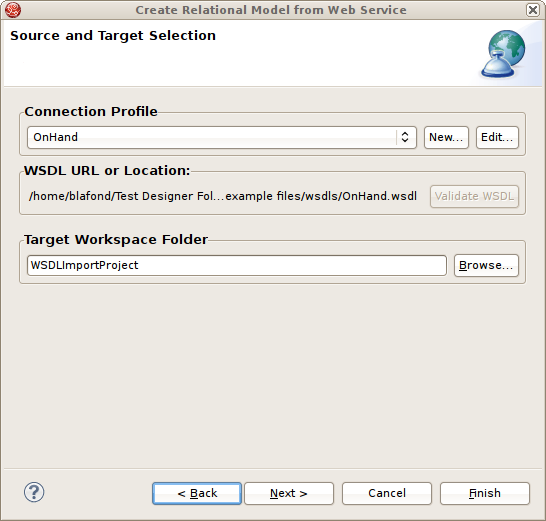Browse for a target workspace folder
The height and width of the screenshot is (521, 546).
coord(486,265)
